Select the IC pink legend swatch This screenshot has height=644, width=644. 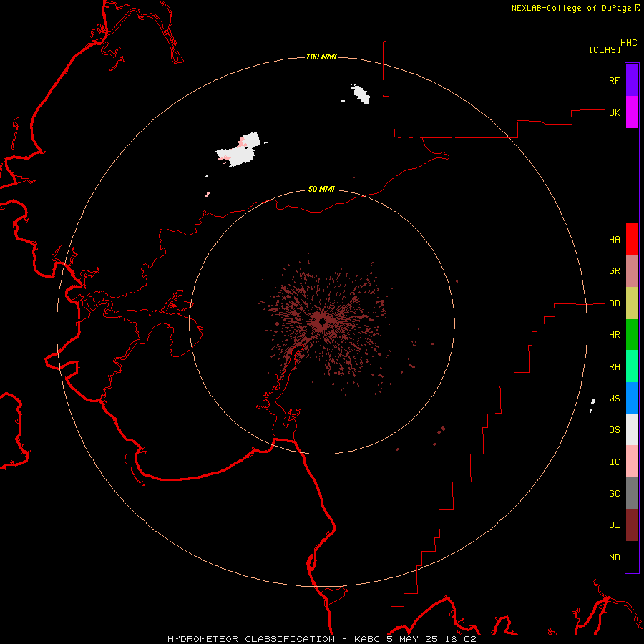[632, 462]
